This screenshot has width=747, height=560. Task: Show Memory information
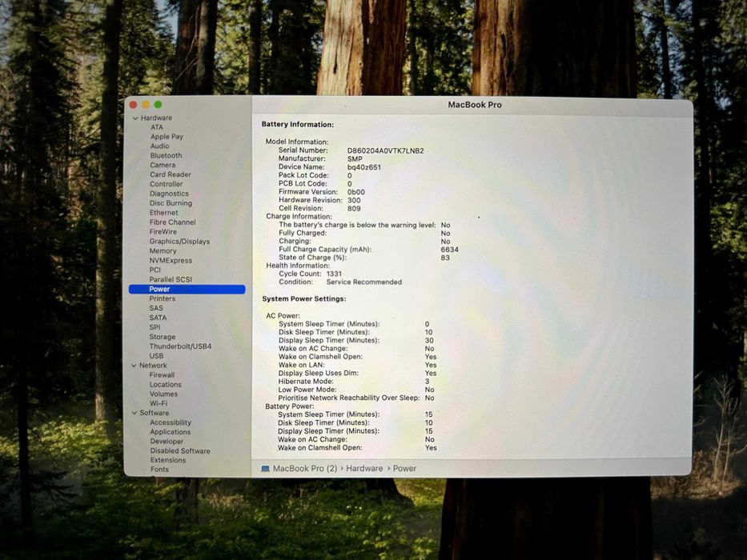(x=163, y=251)
